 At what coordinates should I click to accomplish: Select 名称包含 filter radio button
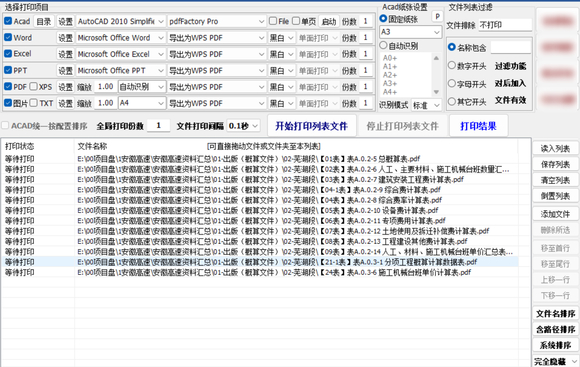pos(452,47)
